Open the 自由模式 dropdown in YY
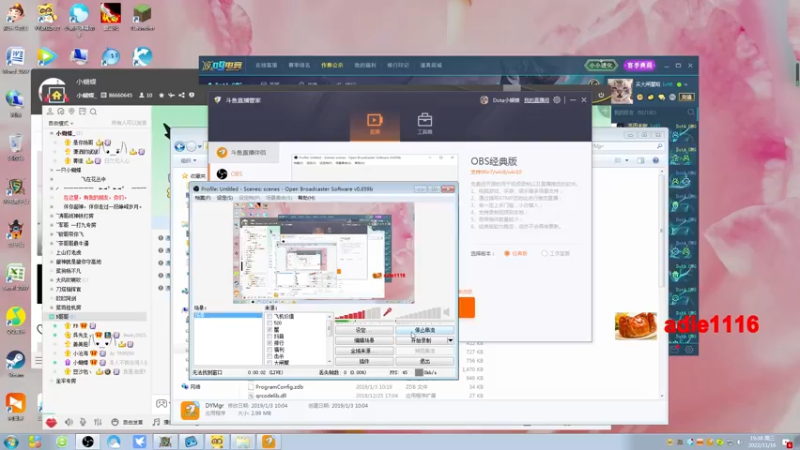This screenshot has width=800, height=450. (x=61, y=123)
